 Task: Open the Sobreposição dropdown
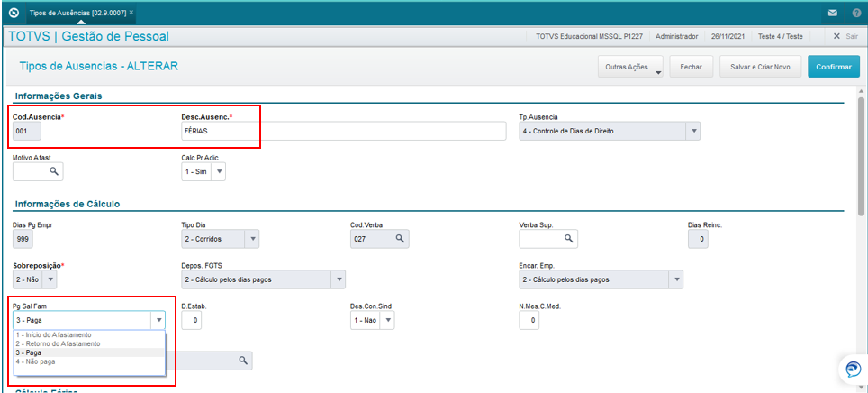50,279
